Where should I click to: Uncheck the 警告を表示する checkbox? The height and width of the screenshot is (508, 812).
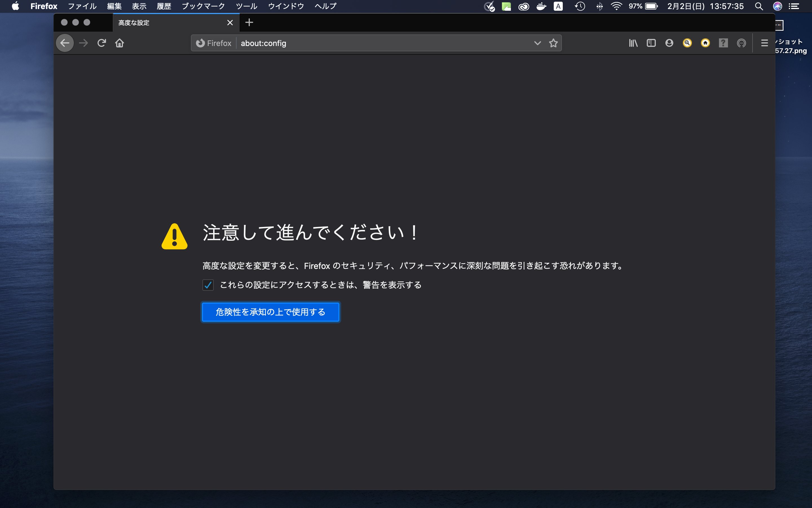(x=208, y=285)
